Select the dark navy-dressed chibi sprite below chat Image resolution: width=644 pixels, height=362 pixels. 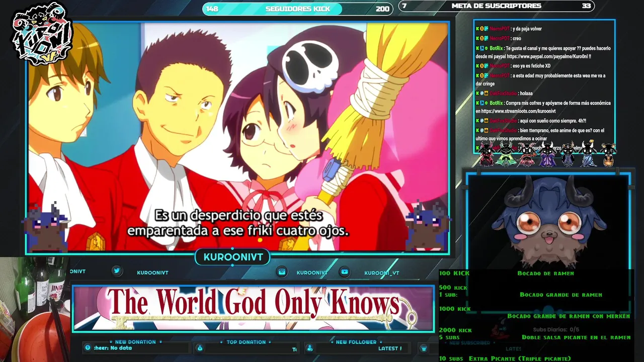pos(568,154)
